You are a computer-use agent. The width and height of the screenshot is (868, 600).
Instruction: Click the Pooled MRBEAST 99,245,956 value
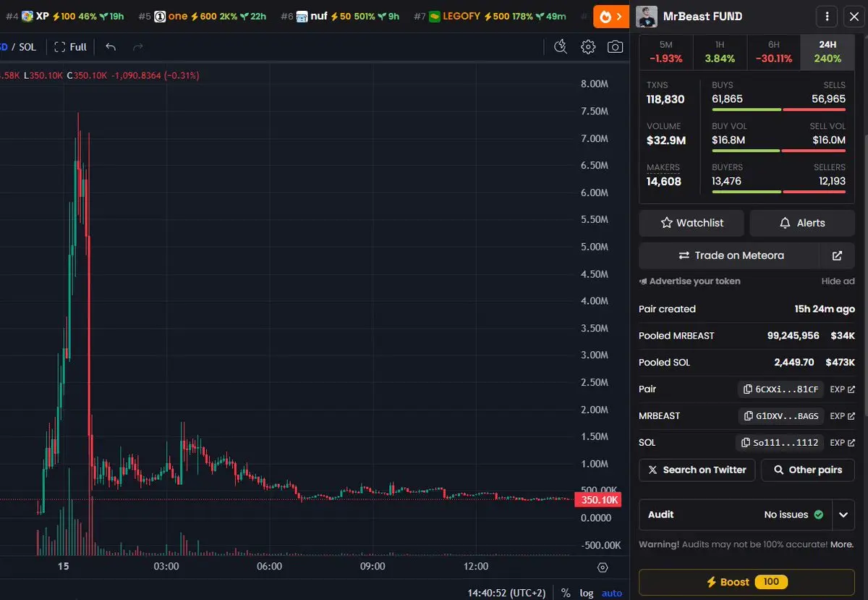pyautogui.click(x=793, y=336)
